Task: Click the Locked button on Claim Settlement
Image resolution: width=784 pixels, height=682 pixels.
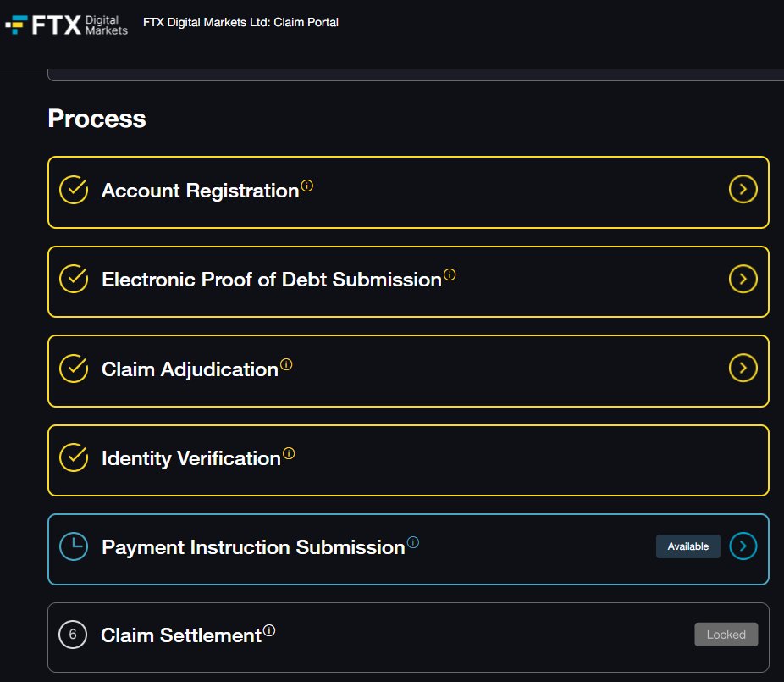Action: (x=726, y=635)
